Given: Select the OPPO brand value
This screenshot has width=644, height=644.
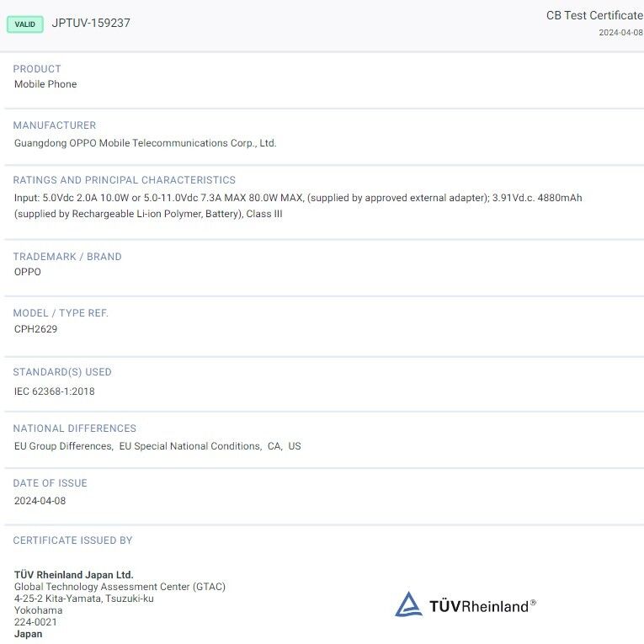Looking at the screenshot, I should point(28,272).
